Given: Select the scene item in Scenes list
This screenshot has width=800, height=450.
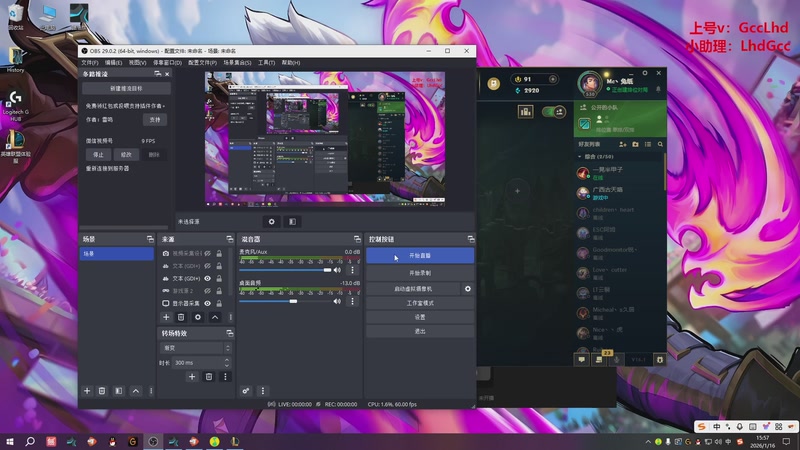Looking at the screenshot, I should (x=117, y=254).
